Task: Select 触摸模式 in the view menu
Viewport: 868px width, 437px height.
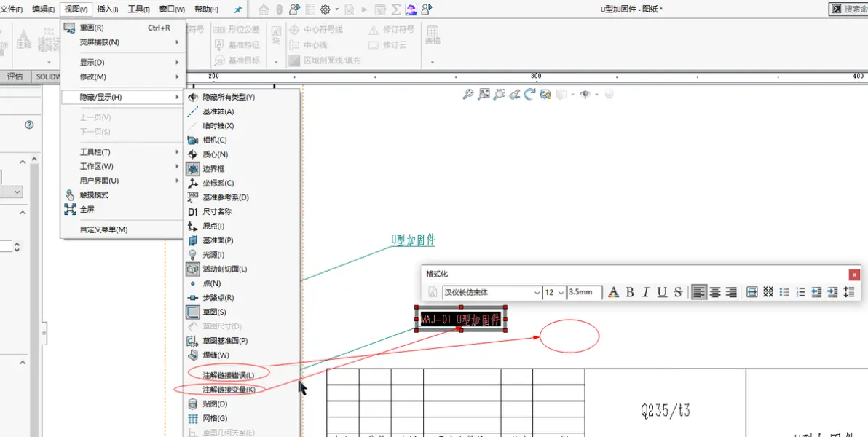Action: click(122, 195)
